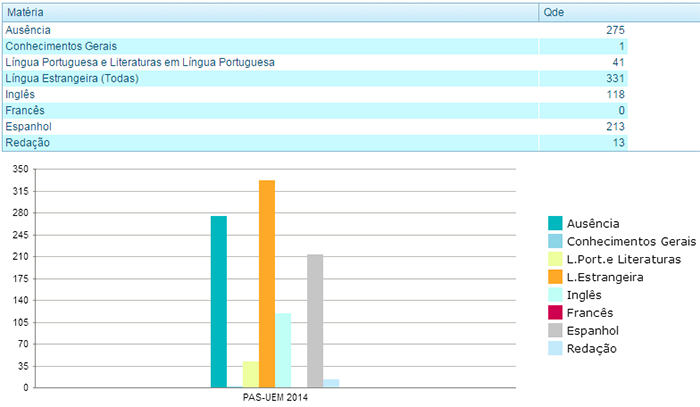Click the gray Espanhol legend swatch
The image size is (700, 407).
tap(554, 331)
